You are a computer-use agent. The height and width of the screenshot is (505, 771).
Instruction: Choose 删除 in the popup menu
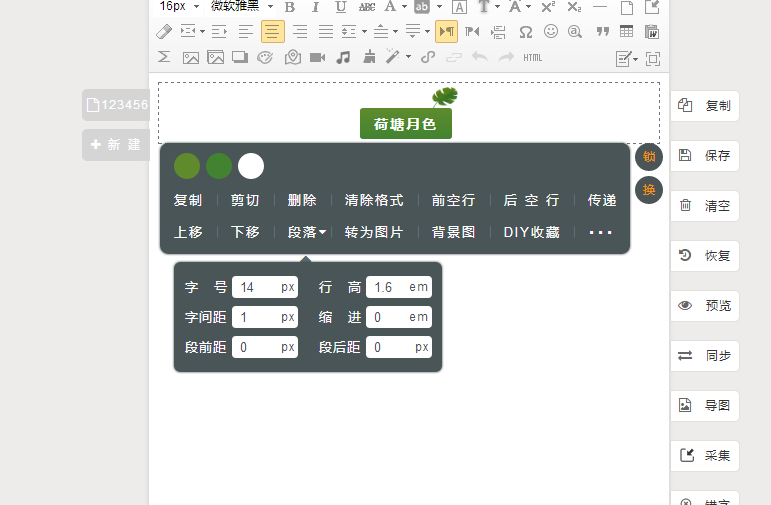point(302,200)
